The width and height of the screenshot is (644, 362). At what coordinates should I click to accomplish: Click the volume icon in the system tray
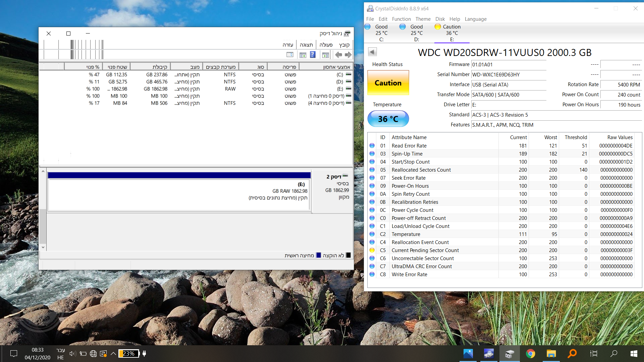pos(72,354)
